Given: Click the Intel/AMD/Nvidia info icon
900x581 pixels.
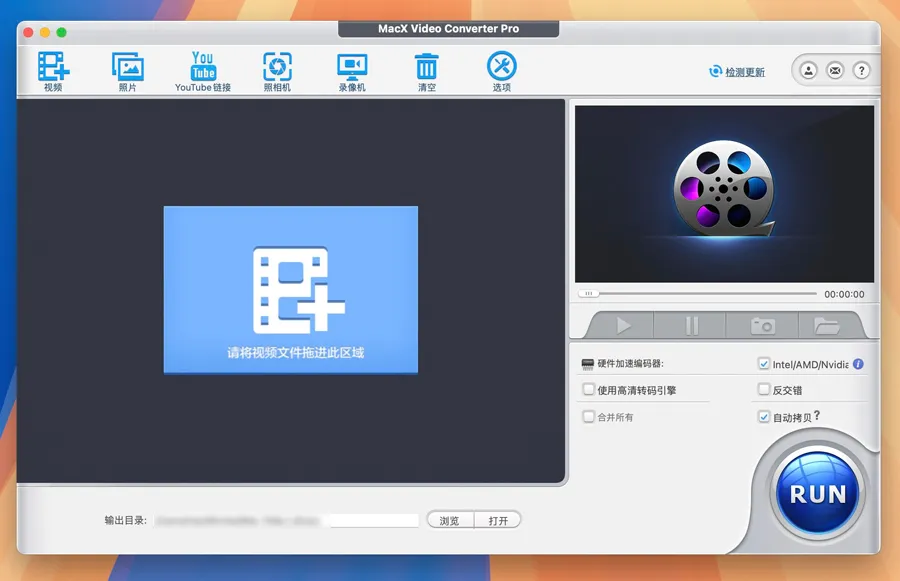Looking at the screenshot, I should click(x=858, y=364).
